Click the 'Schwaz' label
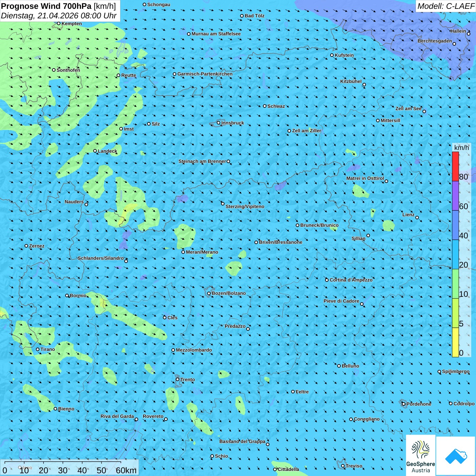Image resolution: width=476 pixels, height=476 pixels. (276, 106)
